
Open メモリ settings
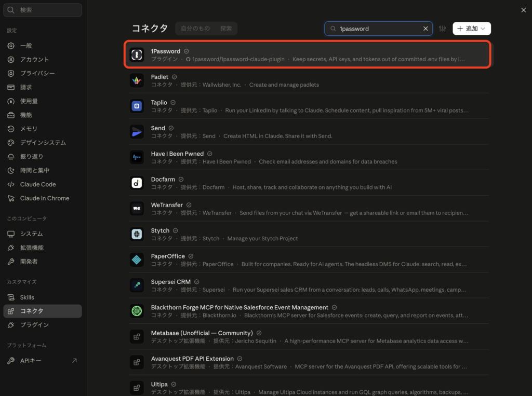pos(43,129)
